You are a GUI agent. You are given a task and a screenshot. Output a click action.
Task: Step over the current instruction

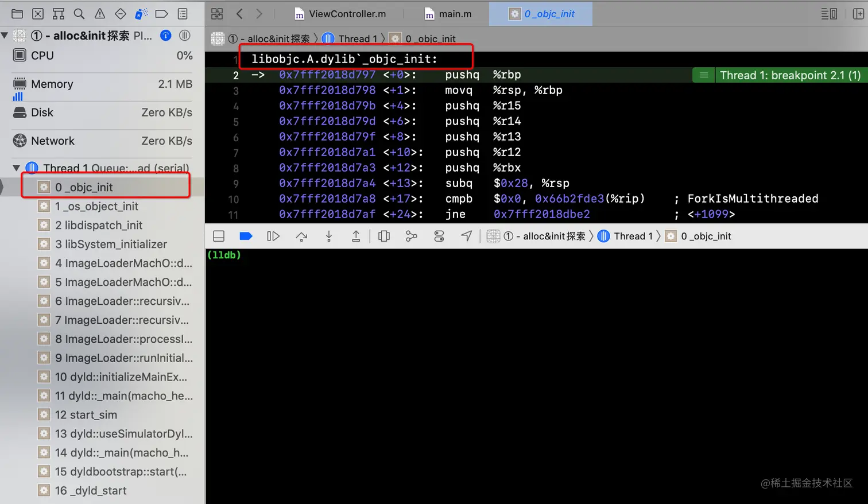[x=301, y=236]
